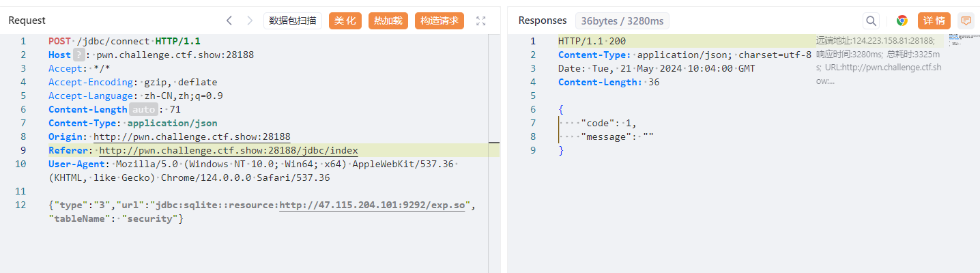The width and height of the screenshot is (980, 273).
Task: Open response 详情 details
Action: pos(934,20)
